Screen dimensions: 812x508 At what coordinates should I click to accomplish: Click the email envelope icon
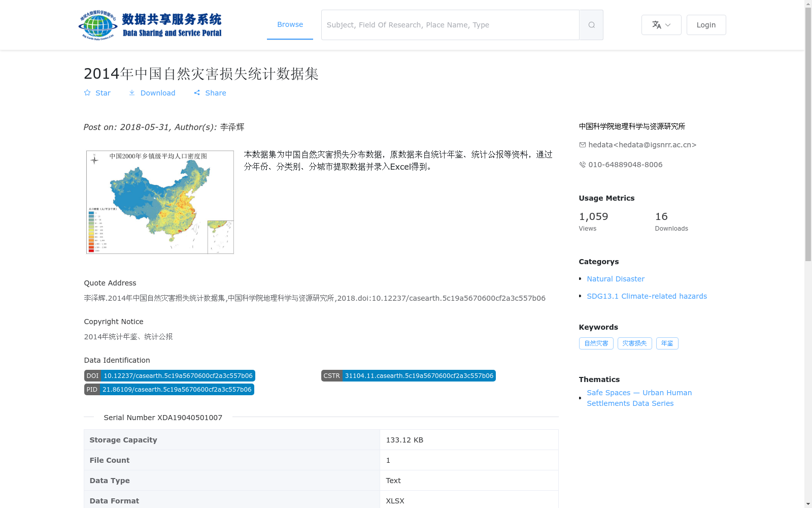tap(583, 145)
